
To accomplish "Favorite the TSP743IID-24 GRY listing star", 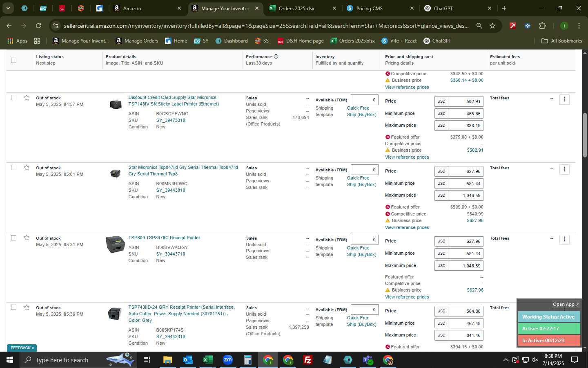I will [27, 307].
